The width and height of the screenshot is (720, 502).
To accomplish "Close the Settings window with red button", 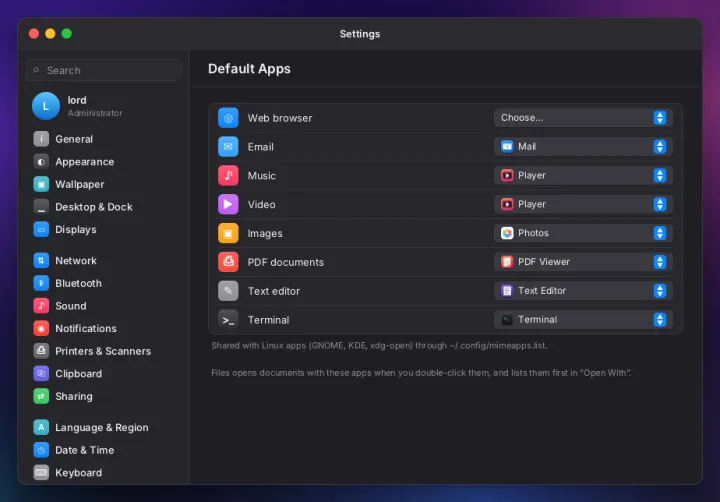I will 34,34.
